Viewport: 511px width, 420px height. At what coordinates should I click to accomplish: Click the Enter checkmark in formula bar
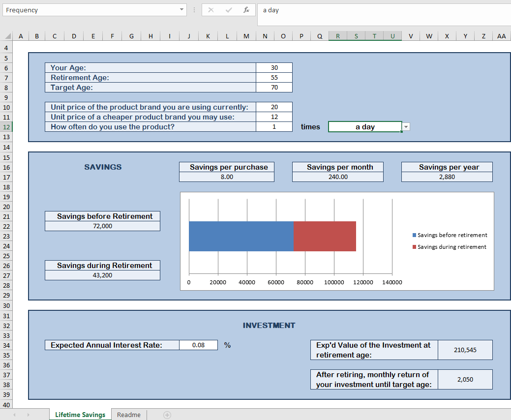(228, 10)
